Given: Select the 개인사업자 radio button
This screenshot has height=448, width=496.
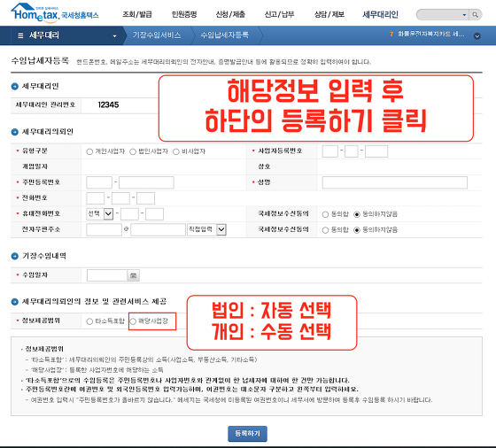Looking at the screenshot, I should 89,151.
